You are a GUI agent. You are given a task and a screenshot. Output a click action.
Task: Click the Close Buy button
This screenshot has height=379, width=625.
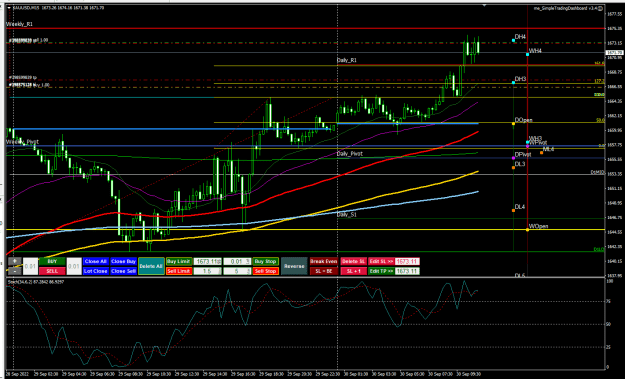tap(124, 261)
